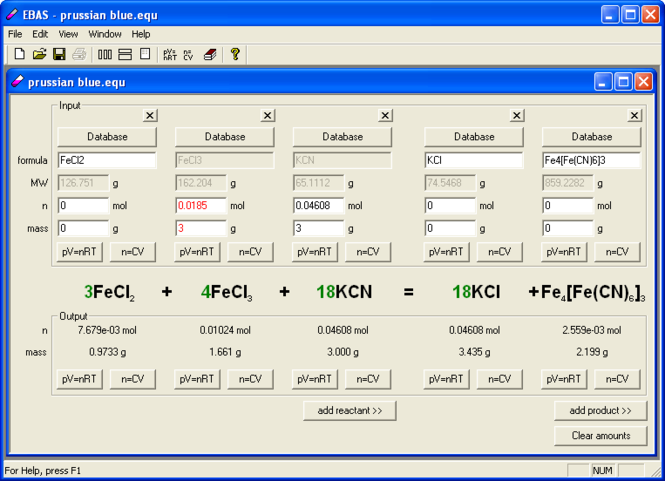Click the KCl mass input field
Viewport: 665px width, 481px height.
click(450, 229)
